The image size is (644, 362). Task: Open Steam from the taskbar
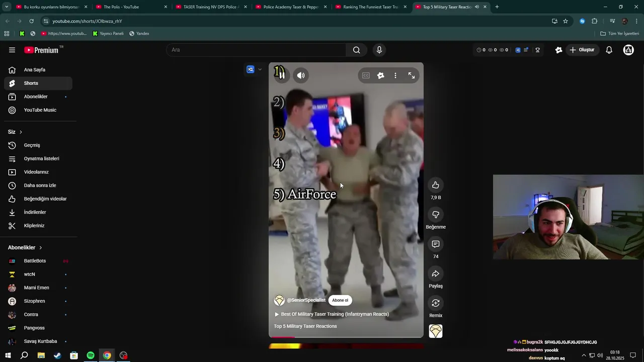click(57, 355)
